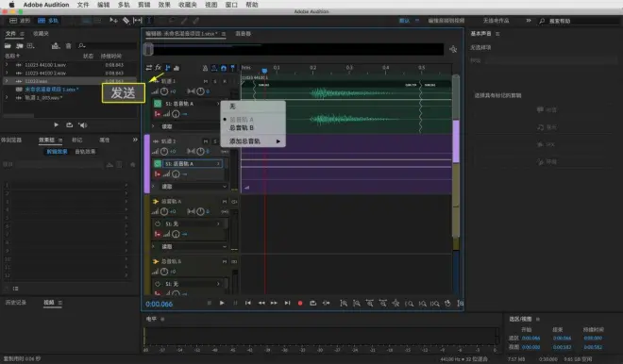Click the trash icon in Files panel
Viewport: 623px width, 364px height.
click(x=68, y=46)
